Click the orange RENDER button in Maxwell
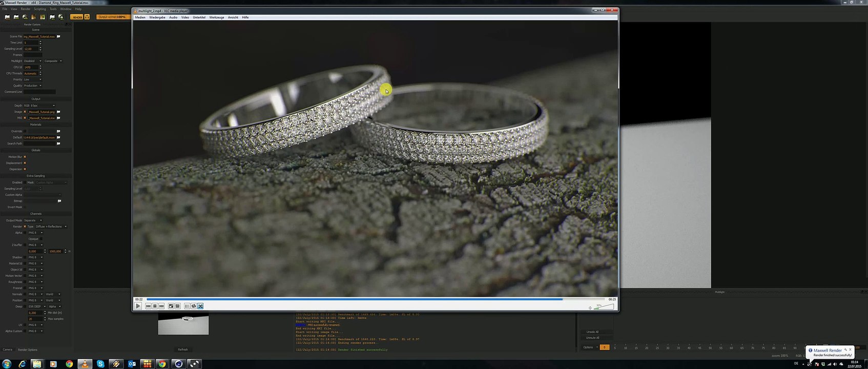Screen dimensions: 868x369 [x=77, y=17]
